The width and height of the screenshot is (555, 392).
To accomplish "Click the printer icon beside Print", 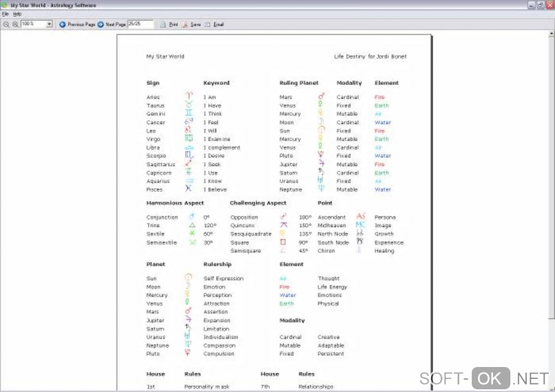I will (163, 24).
